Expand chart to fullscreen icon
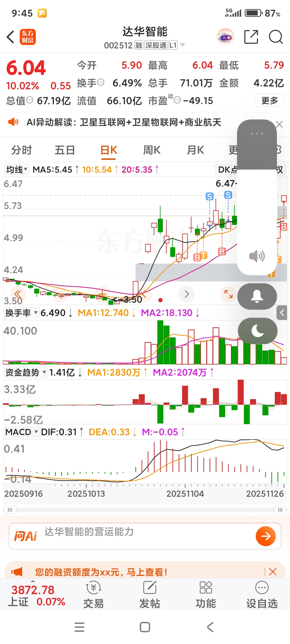 click(x=228, y=294)
